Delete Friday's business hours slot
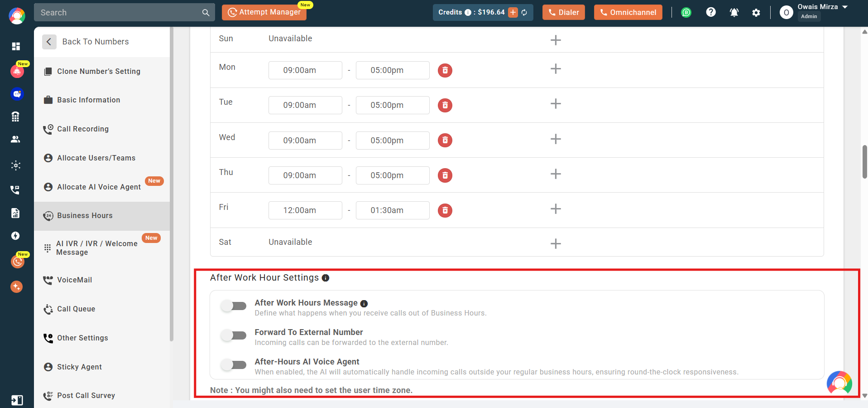Viewport: 868px width, 408px height. click(445, 210)
